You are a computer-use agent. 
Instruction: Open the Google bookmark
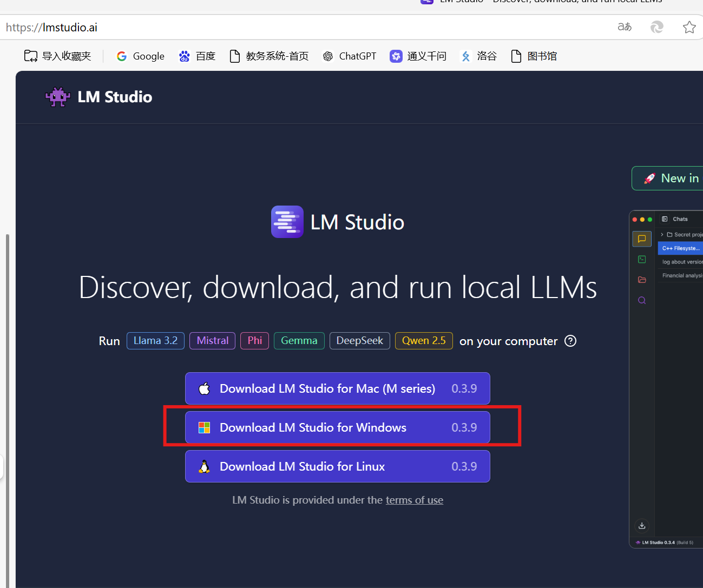(140, 56)
